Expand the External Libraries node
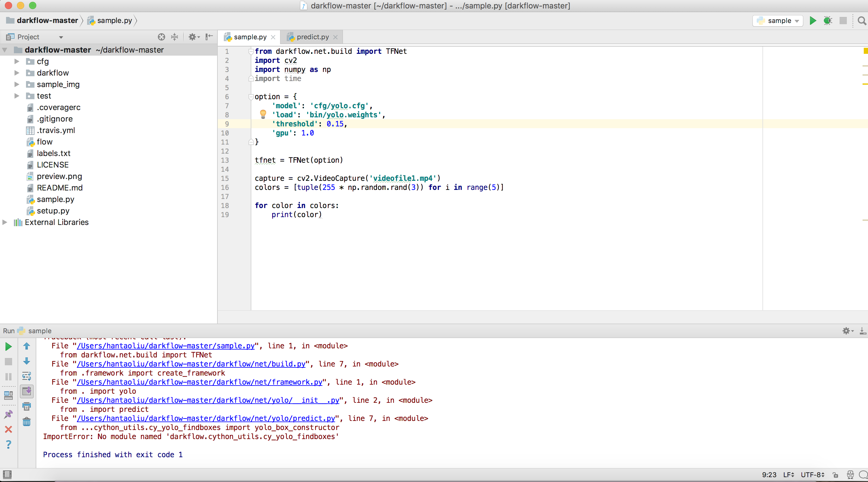The height and width of the screenshot is (482, 868). click(5, 222)
